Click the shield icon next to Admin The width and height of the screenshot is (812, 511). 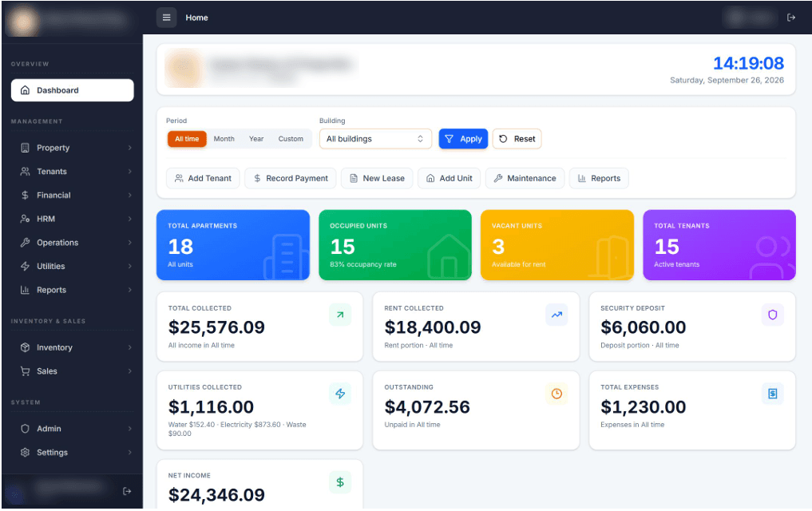point(25,430)
